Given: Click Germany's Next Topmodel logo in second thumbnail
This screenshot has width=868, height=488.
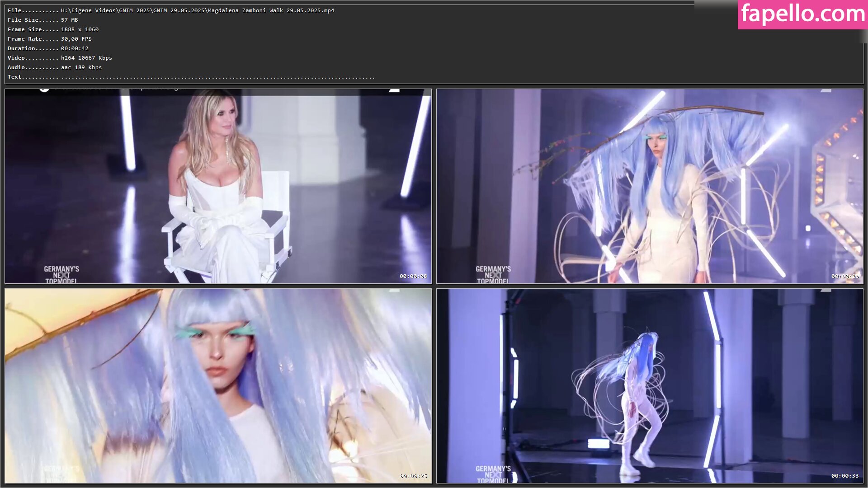Looking at the screenshot, I should [x=493, y=275].
